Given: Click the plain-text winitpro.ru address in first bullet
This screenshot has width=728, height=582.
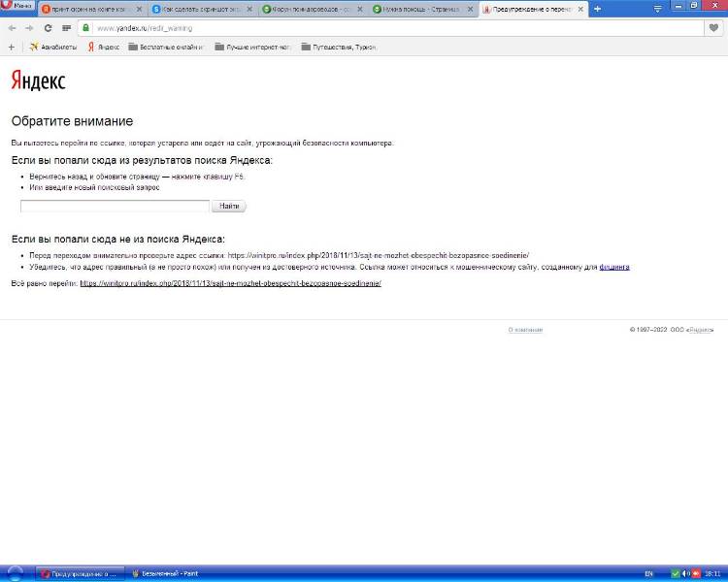Looking at the screenshot, I should [378, 255].
